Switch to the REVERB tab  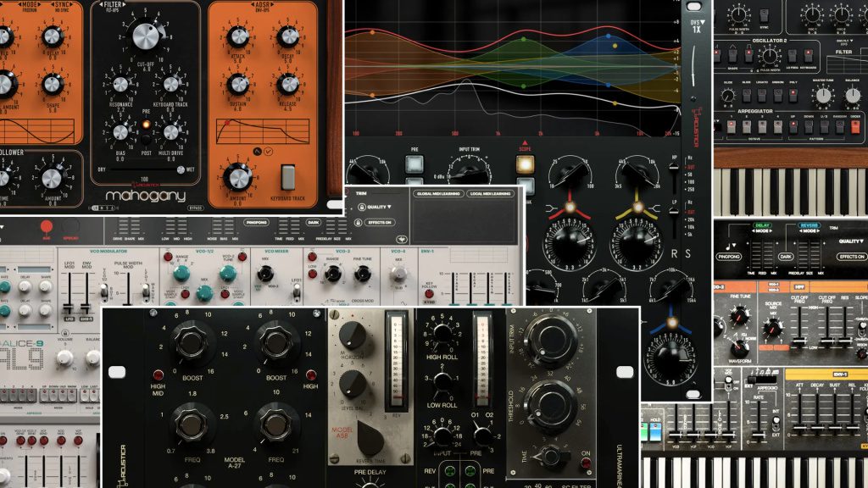(810, 225)
